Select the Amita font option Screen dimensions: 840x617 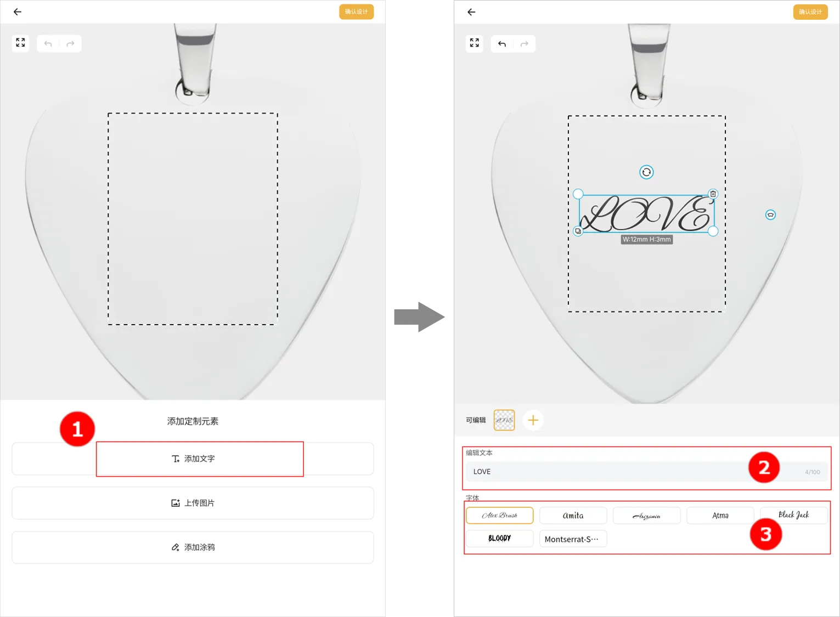[573, 516]
